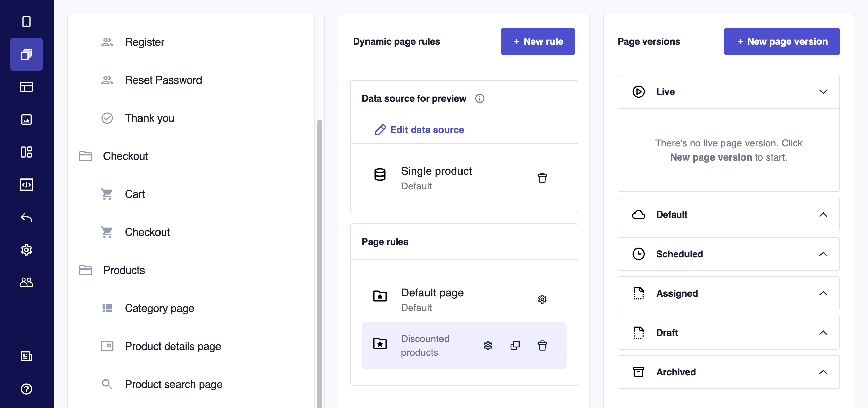
Task: Click the undo arrow in sidebar
Action: tap(26, 217)
